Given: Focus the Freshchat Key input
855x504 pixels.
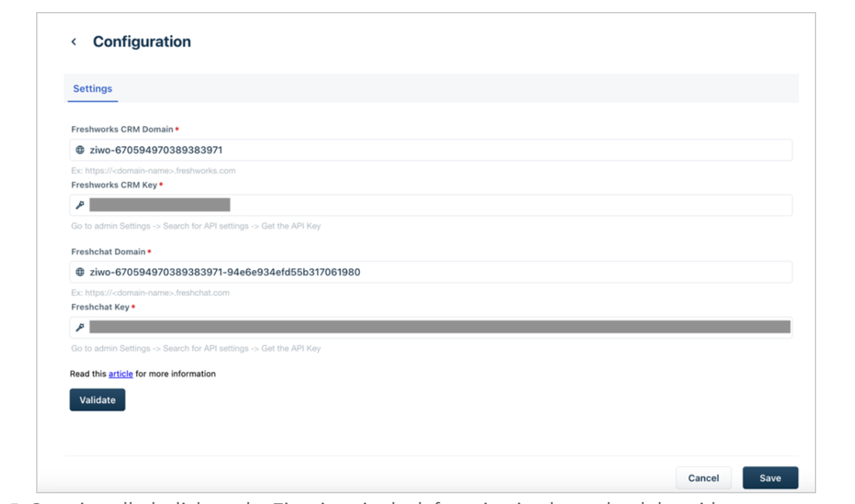Looking at the screenshot, I should [432, 328].
